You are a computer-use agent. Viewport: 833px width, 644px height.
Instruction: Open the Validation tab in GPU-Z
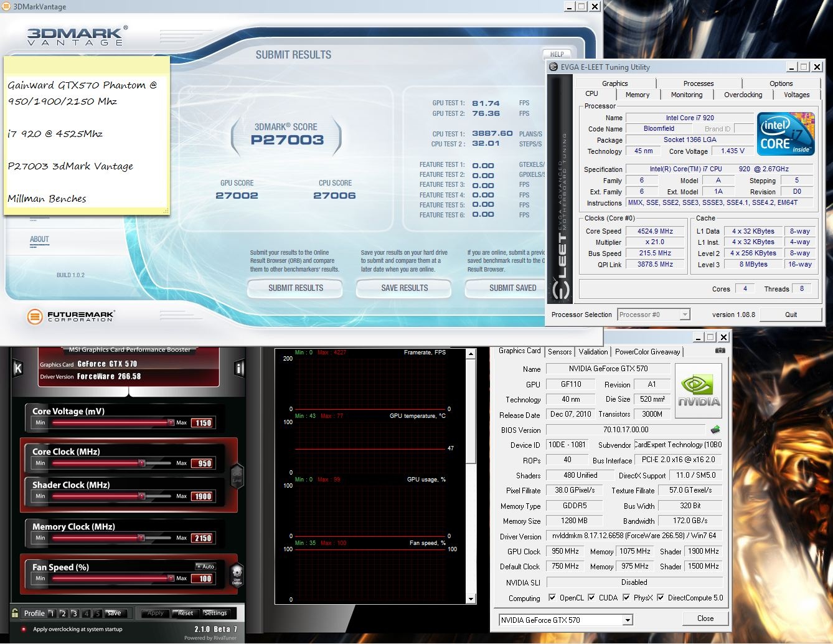pyautogui.click(x=593, y=352)
